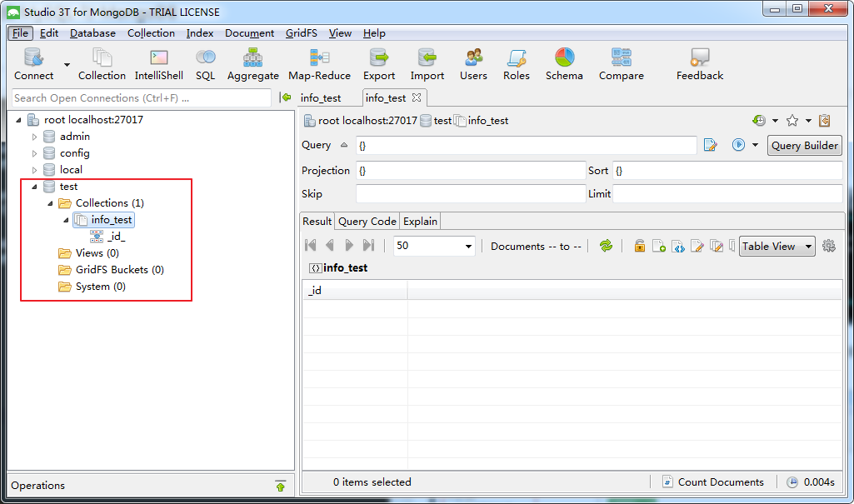Image resolution: width=854 pixels, height=504 pixels.
Task: Close the active info_test tab
Action: click(417, 97)
